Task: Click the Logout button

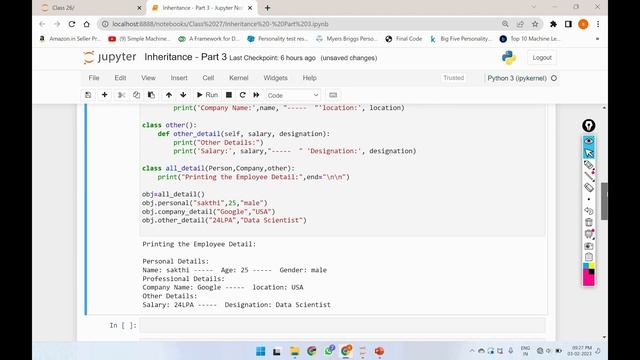Action: click(542, 58)
